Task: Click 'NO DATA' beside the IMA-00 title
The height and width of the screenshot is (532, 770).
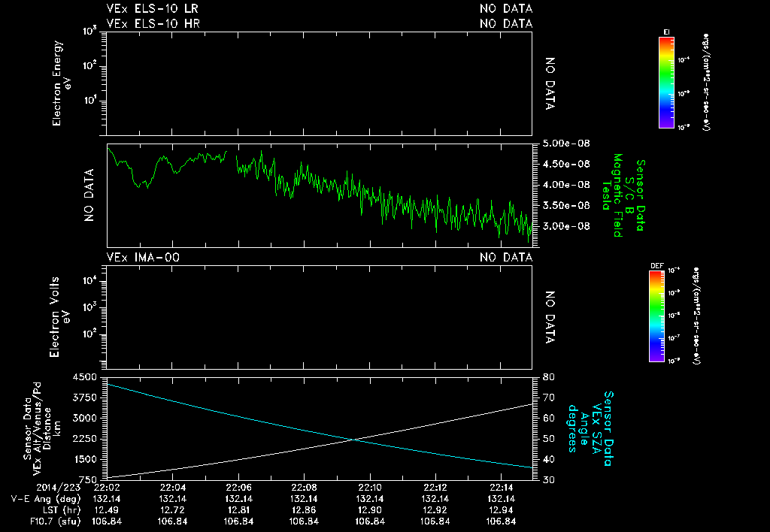Action: pyautogui.click(x=506, y=257)
